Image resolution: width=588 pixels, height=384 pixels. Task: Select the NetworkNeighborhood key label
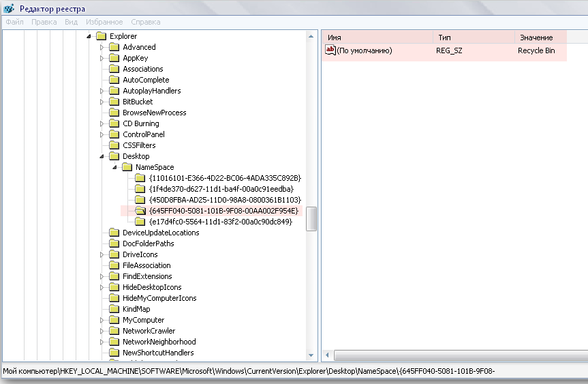click(159, 342)
